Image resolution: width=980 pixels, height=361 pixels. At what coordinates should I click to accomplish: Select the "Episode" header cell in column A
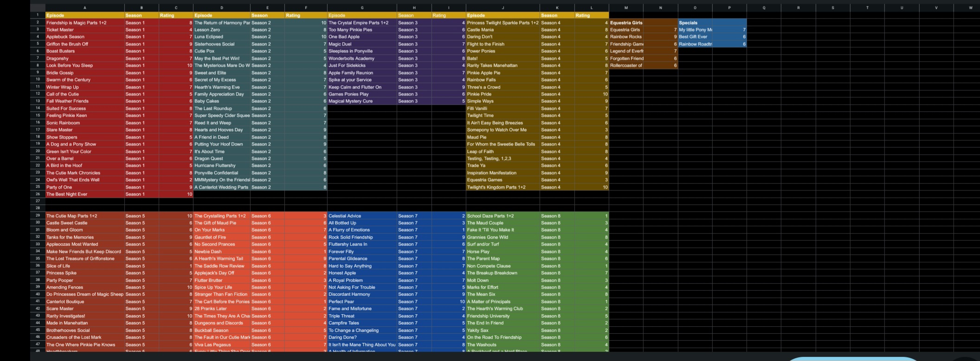(x=85, y=15)
